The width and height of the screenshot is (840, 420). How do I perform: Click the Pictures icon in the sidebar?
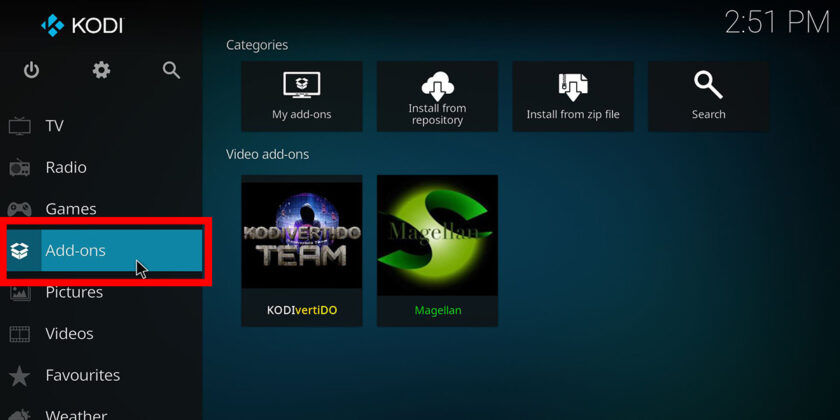[20, 292]
